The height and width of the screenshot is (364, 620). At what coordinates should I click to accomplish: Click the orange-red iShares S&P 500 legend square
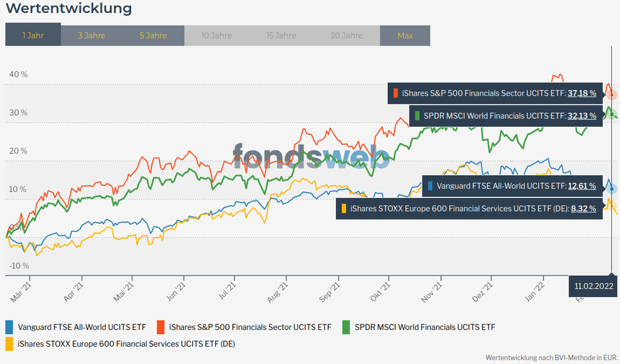[x=160, y=327]
